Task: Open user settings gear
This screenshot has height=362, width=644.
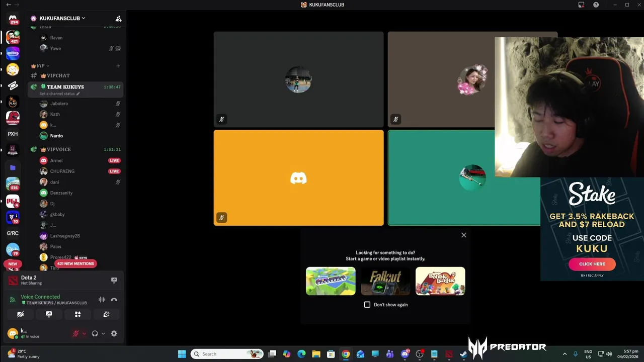Action: point(114,333)
